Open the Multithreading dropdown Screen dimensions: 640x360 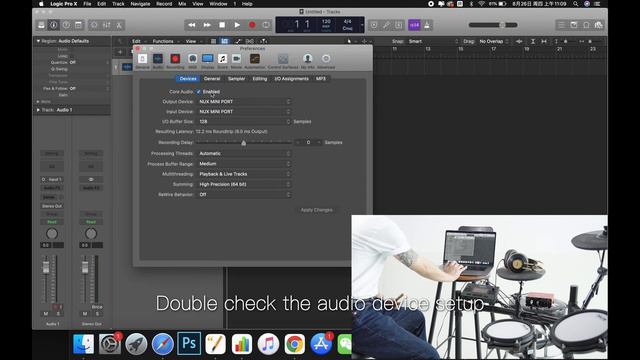click(x=244, y=174)
